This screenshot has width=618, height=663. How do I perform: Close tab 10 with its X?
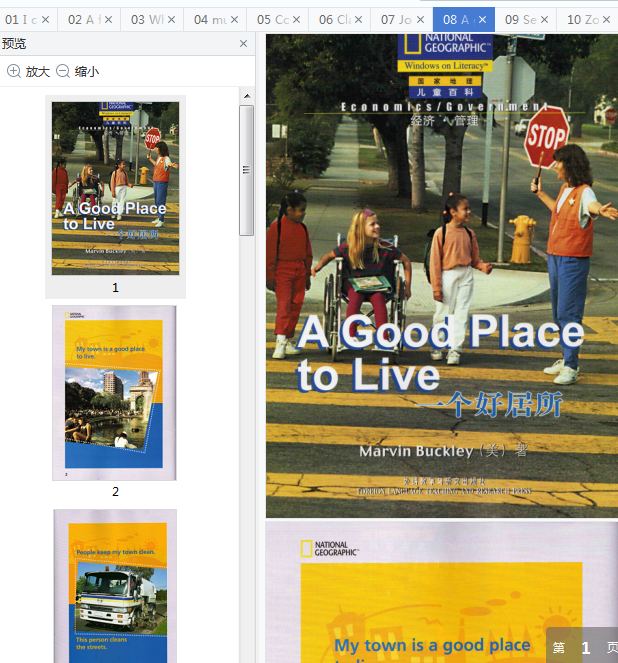(x=607, y=19)
